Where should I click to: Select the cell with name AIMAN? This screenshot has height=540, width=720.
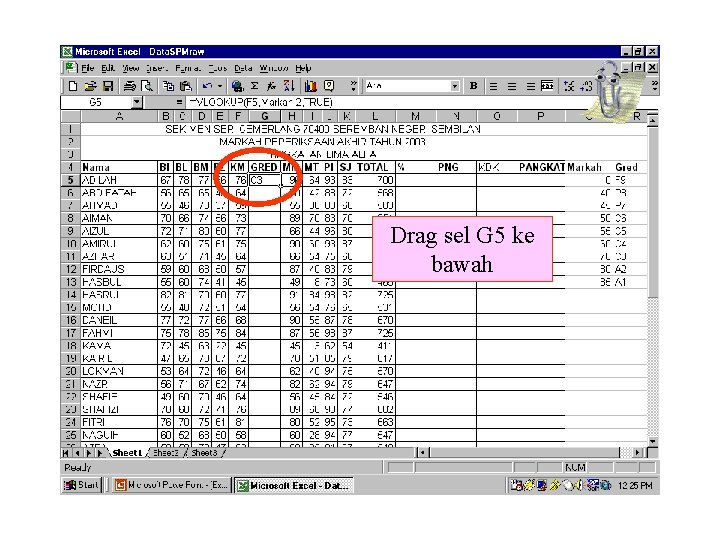[119, 218]
